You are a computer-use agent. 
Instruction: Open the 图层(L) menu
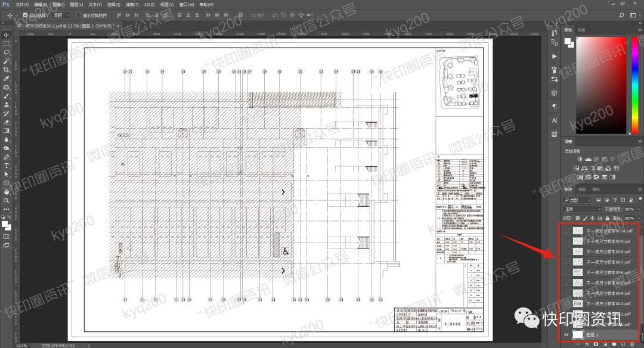[x=76, y=5]
